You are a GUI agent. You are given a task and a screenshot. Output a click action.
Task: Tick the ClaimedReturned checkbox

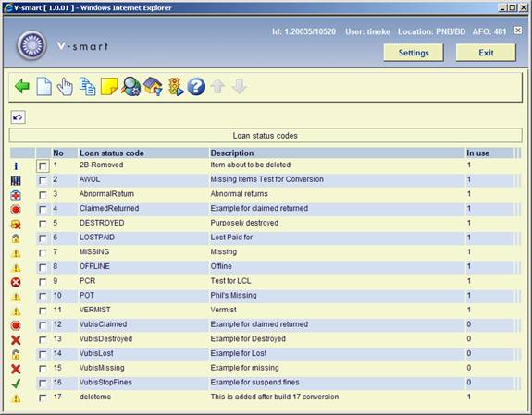(43, 210)
